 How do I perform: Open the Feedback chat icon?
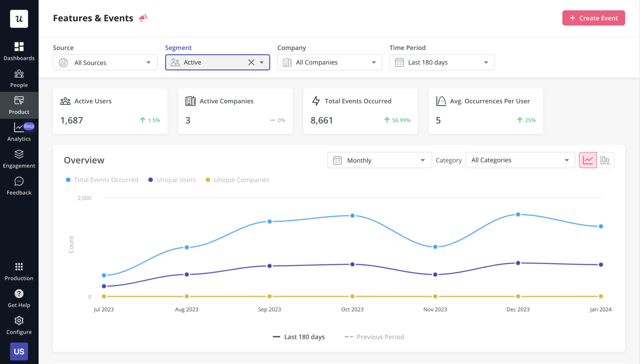point(19,186)
